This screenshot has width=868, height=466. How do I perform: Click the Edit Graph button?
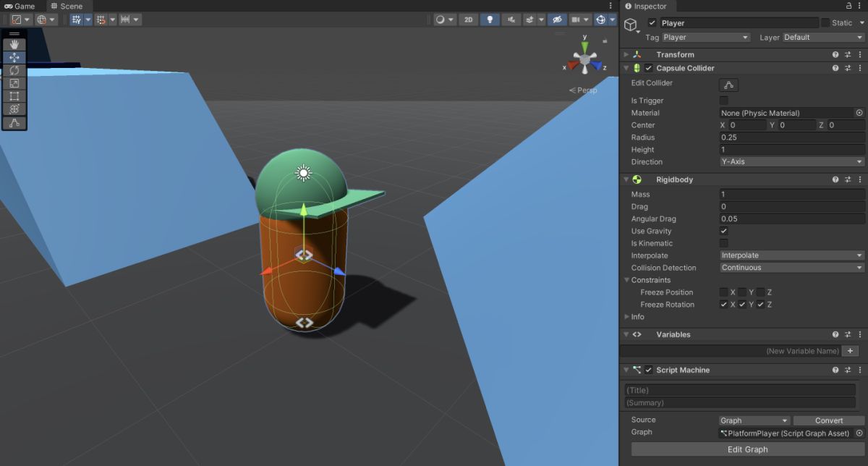pyautogui.click(x=747, y=449)
